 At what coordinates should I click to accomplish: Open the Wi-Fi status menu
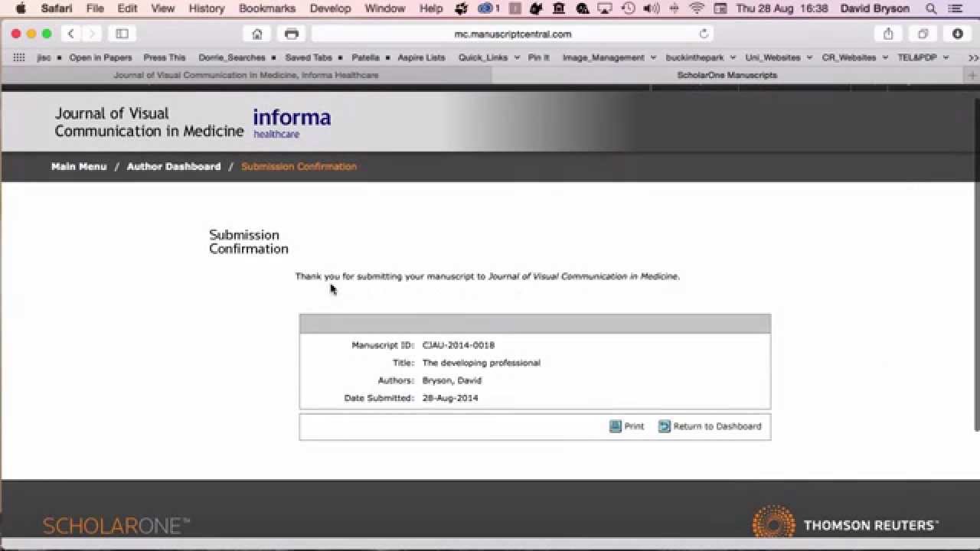point(697,8)
